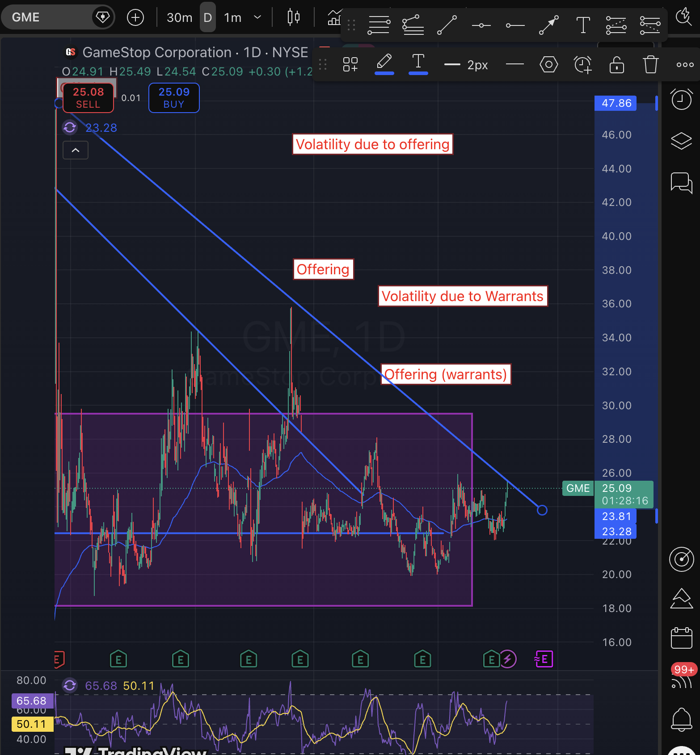Select the Text drawing tool
The width and height of the screenshot is (700, 755).
coord(583,25)
